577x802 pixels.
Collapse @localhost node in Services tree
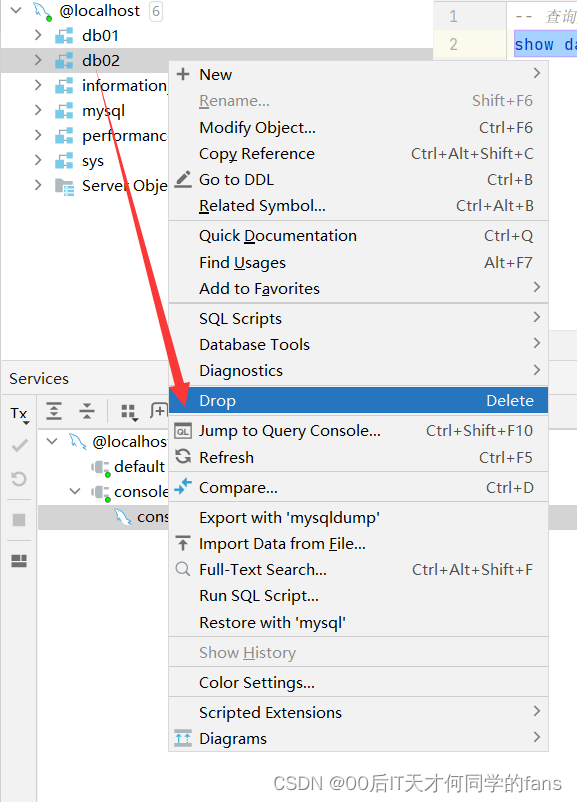point(52,441)
